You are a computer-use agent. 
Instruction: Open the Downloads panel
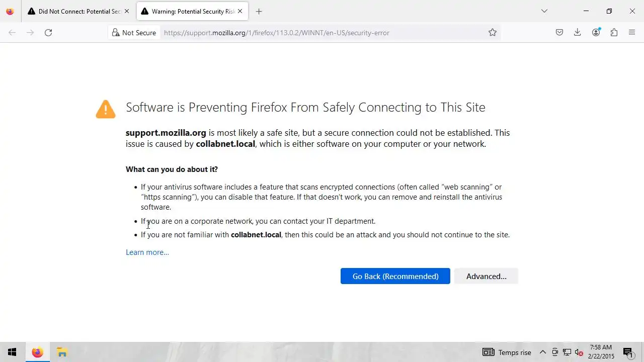[578, 33]
